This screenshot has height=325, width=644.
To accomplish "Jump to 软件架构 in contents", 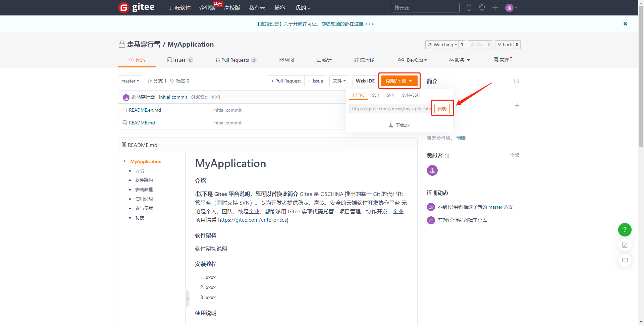I will [144, 180].
